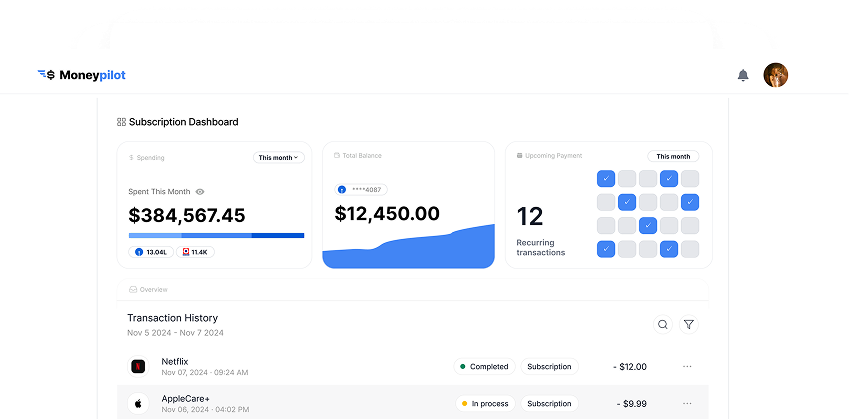Open the three-dot menu for Netflix

point(687,366)
